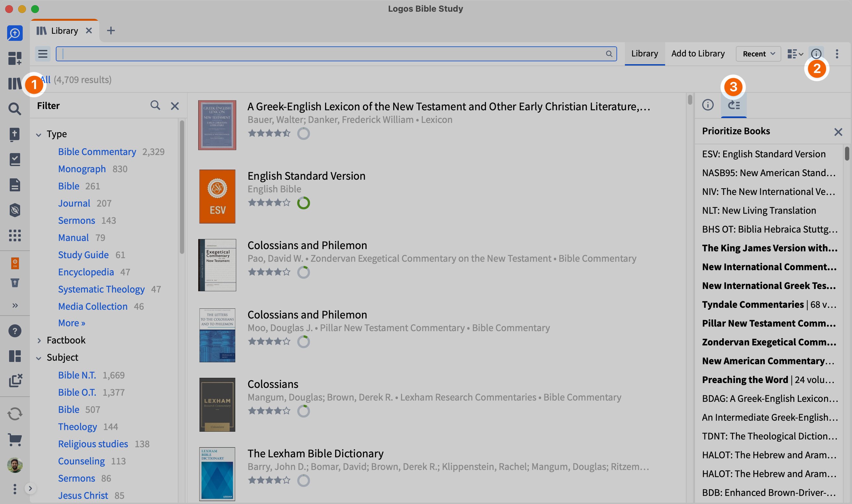
Task: Expand sidebar using bottom arrow toggle
Action: pyautogui.click(x=30, y=488)
